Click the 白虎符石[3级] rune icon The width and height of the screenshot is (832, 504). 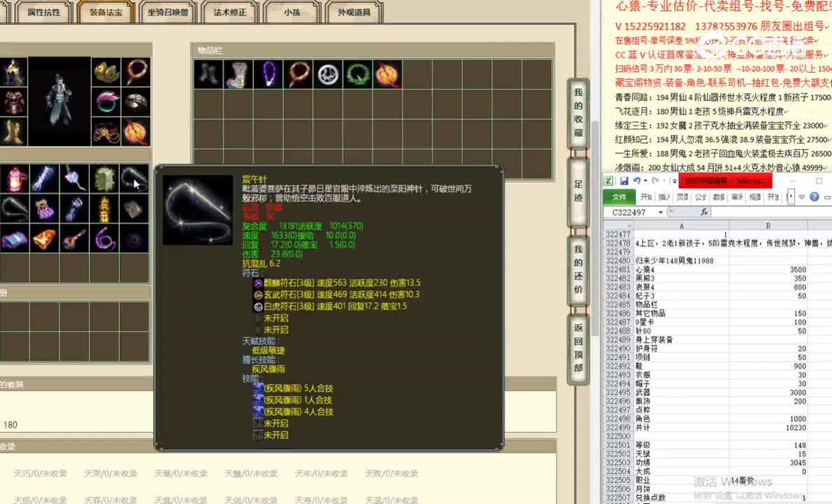(x=258, y=306)
